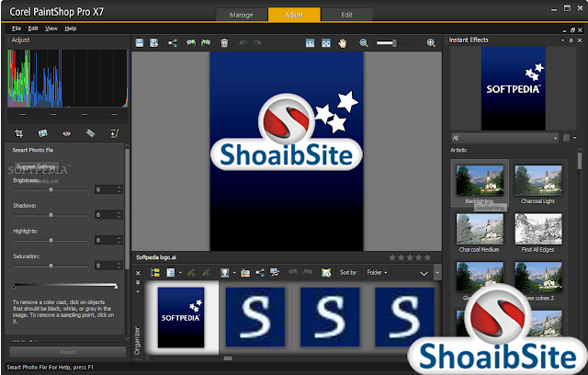Select the Softpedia thumbnail in Organizer
588x375 pixels.
pos(181,317)
